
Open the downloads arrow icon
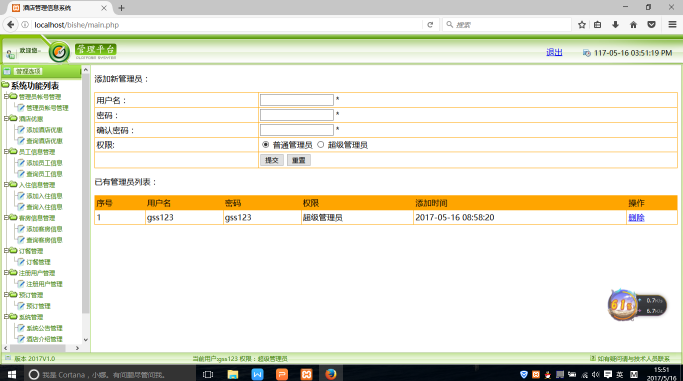click(x=615, y=25)
